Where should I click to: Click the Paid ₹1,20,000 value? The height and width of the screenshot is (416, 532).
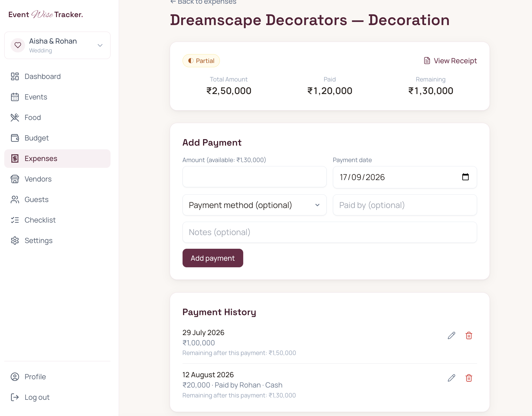[330, 91]
